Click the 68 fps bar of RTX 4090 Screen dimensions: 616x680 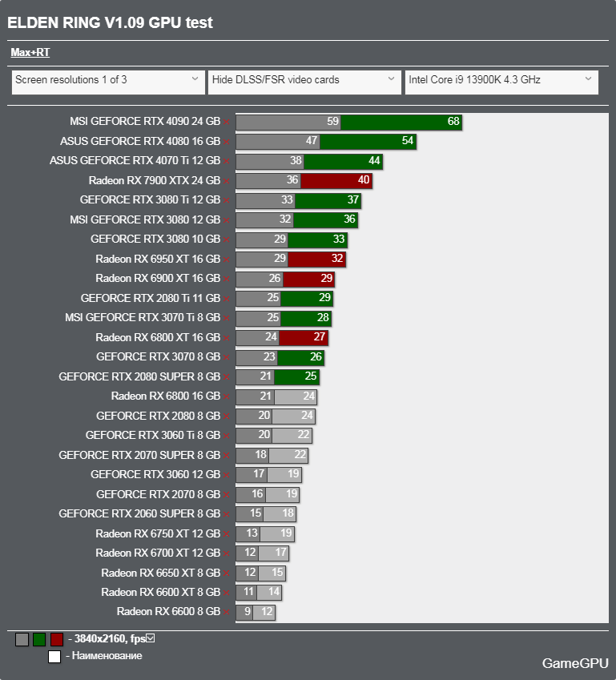tap(401, 122)
